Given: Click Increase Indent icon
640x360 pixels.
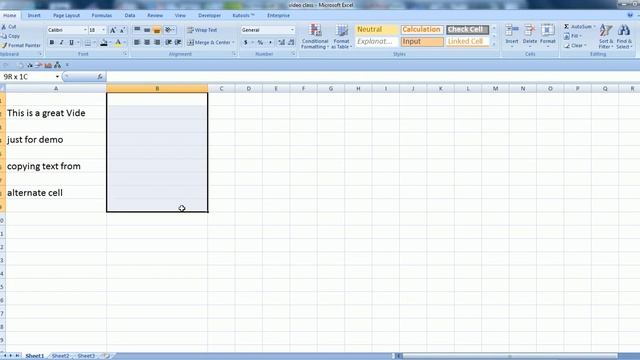Looking at the screenshot, I should click(178, 42).
